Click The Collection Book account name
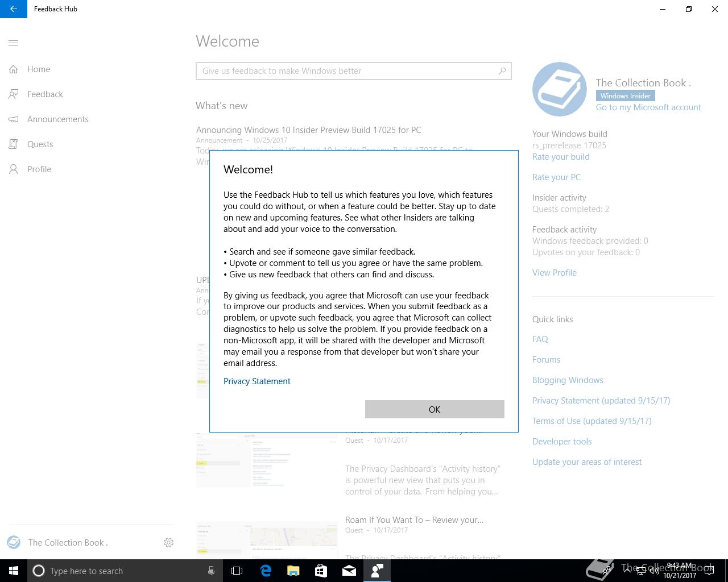The height and width of the screenshot is (582, 728). coord(68,543)
